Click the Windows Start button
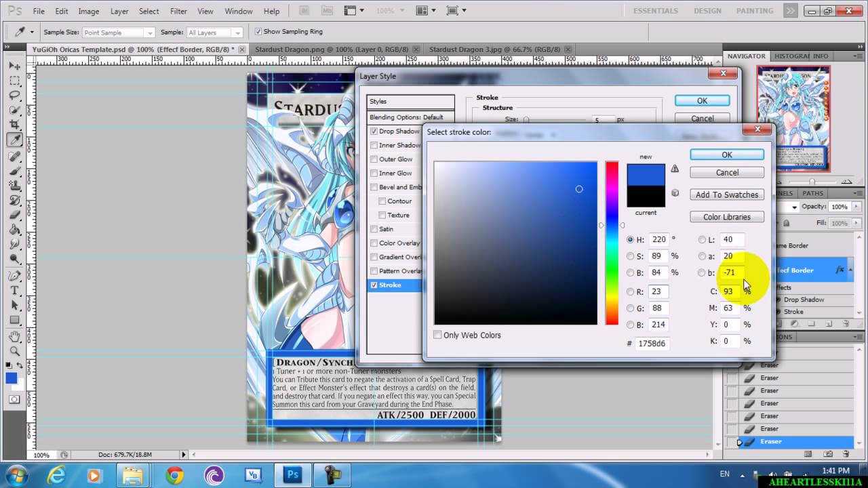868x488 pixels. click(16, 474)
